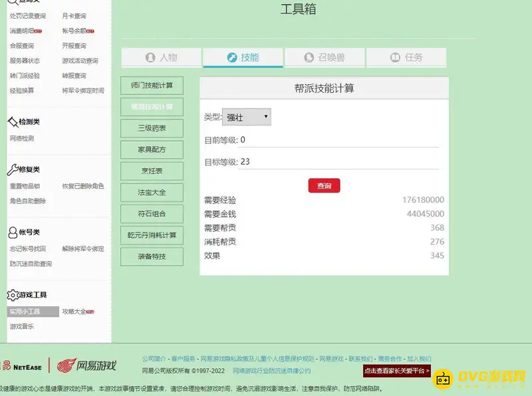
Task: Open 重置物品锁 link
Action: tap(25, 186)
